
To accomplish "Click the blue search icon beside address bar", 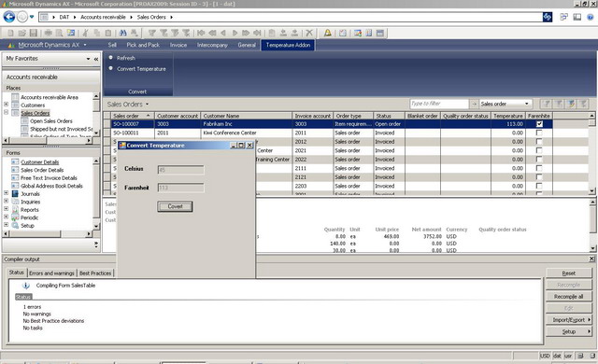I will coord(548,17).
